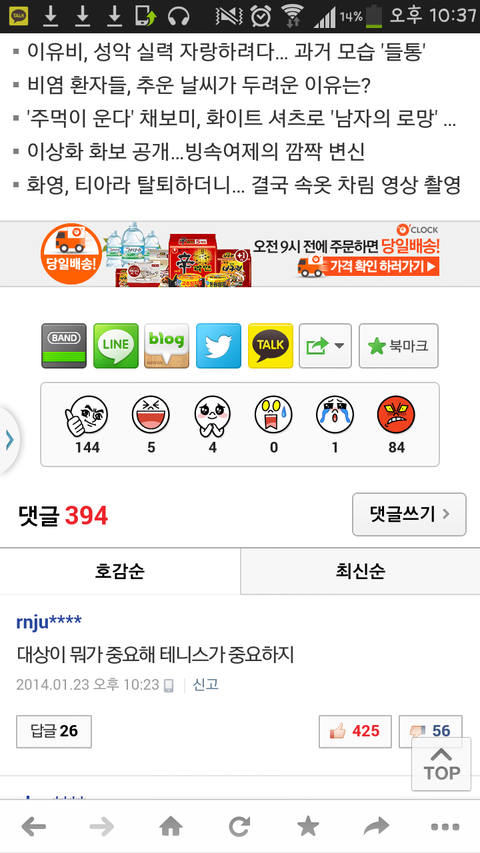
Task: Tap the laughing emoticon with 5
Action: pyautogui.click(x=151, y=415)
